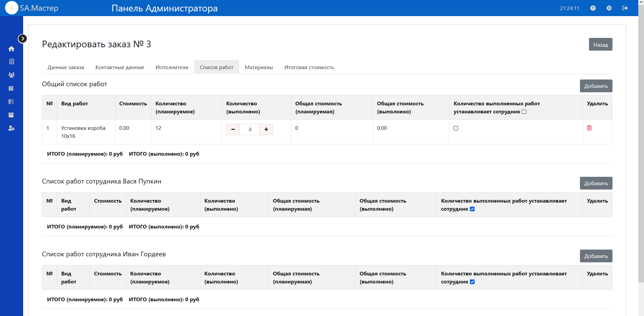The image size is (644, 316).
Task: Expand the sidebar with the arrow button
Action: (22, 39)
